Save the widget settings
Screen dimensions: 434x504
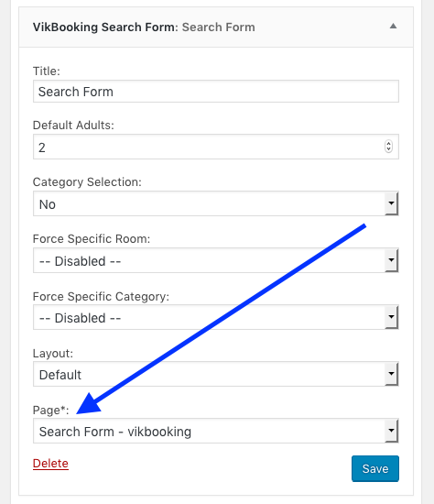pyautogui.click(x=375, y=468)
